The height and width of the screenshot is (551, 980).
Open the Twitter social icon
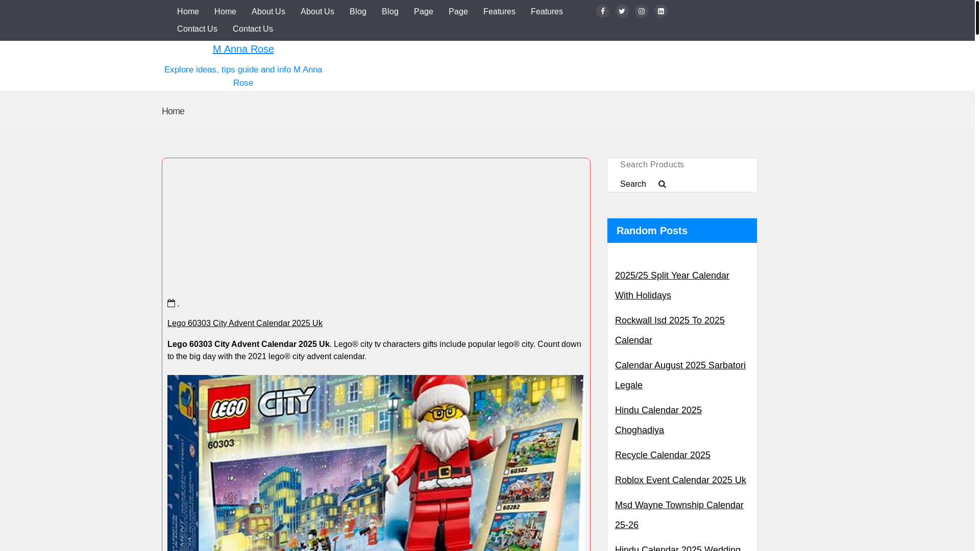tap(622, 11)
